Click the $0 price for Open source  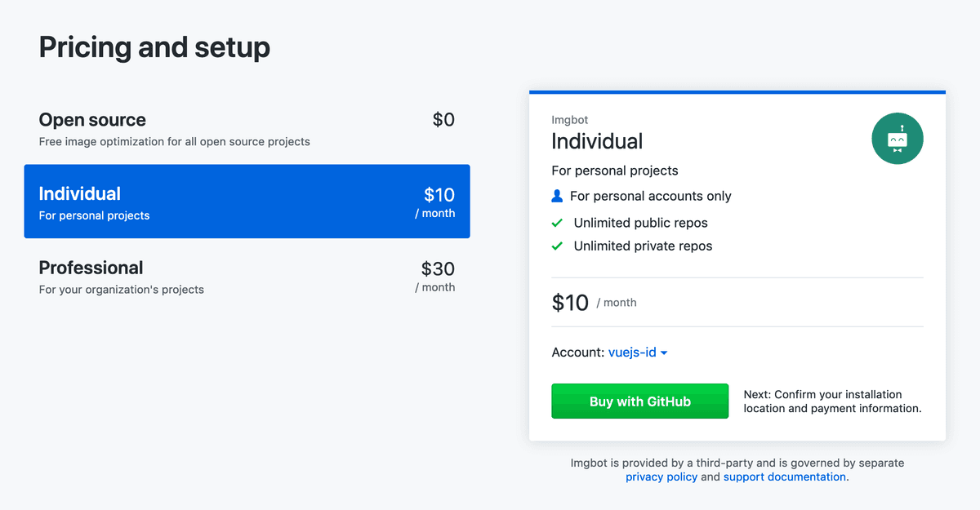[x=443, y=120]
